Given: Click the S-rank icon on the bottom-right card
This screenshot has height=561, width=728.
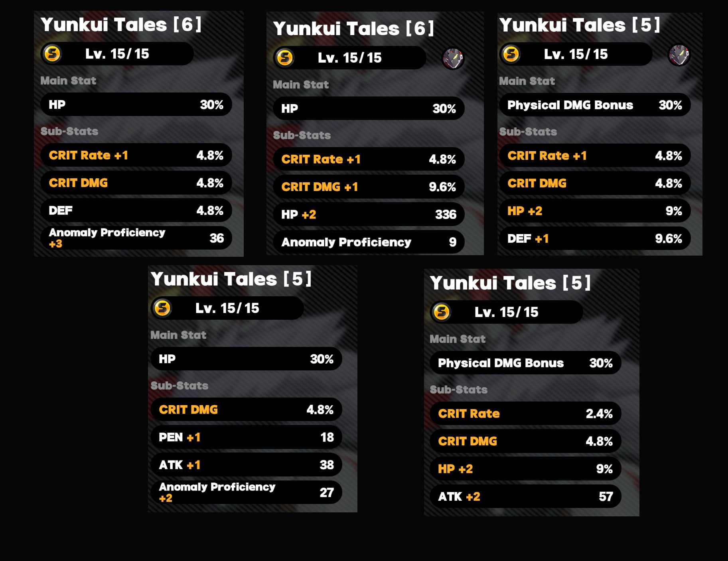Looking at the screenshot, I should point(442,312).
